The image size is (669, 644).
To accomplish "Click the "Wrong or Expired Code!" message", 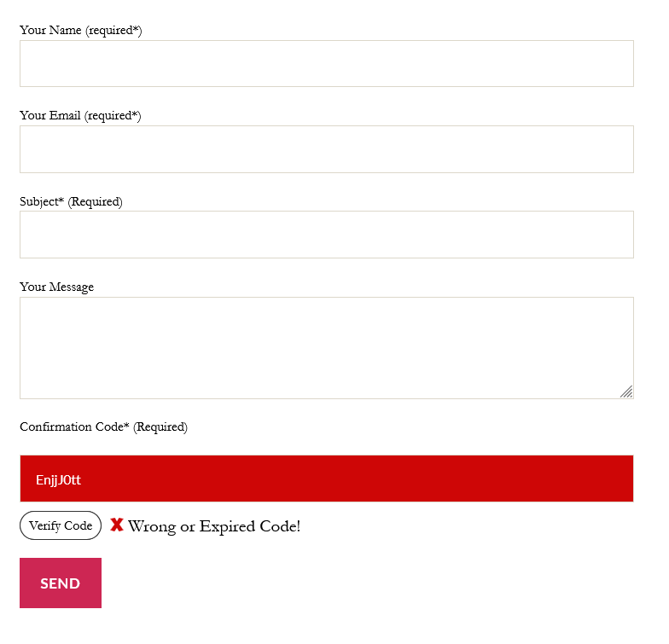I will click(x=214, y=526).
